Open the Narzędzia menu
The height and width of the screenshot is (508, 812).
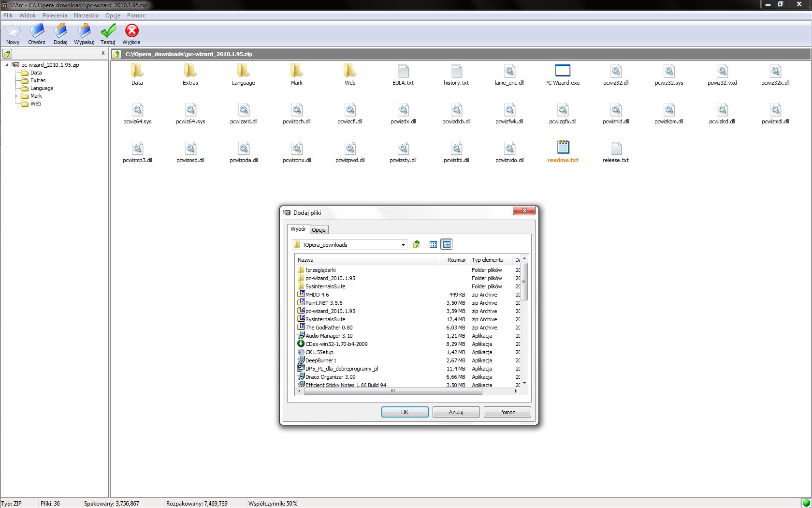(86, 15)
